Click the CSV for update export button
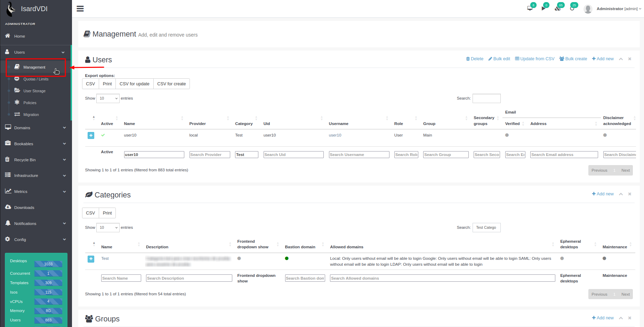 (134, 84)
